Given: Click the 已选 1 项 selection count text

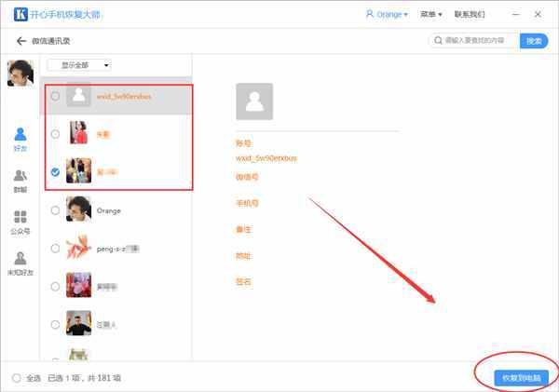Looking at the screenshot, I should click(63, 378).
